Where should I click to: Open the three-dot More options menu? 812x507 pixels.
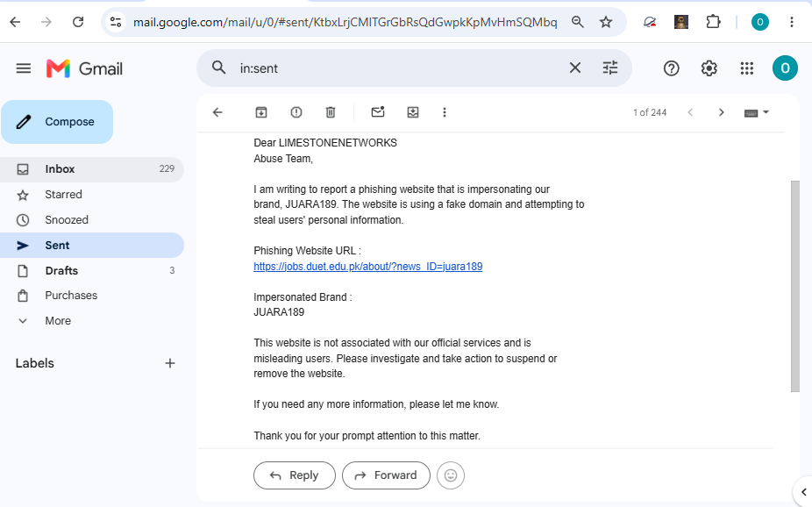(445, 112)
